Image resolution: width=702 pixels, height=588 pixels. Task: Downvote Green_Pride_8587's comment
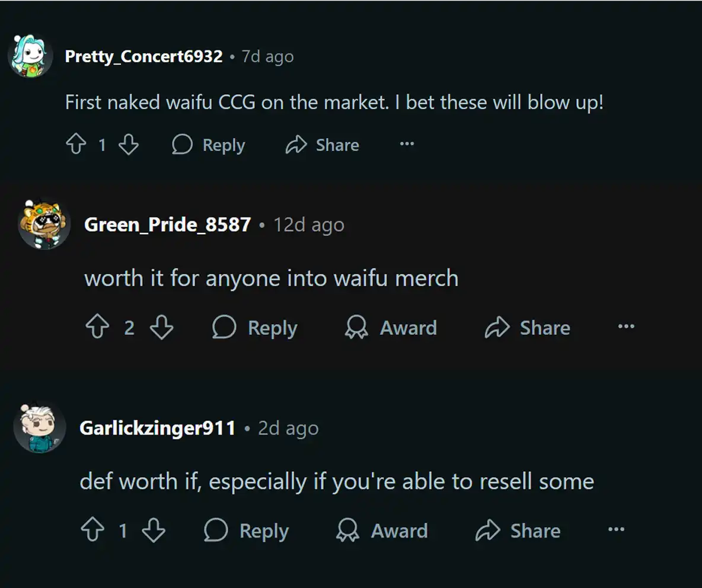tap(161, 327)
